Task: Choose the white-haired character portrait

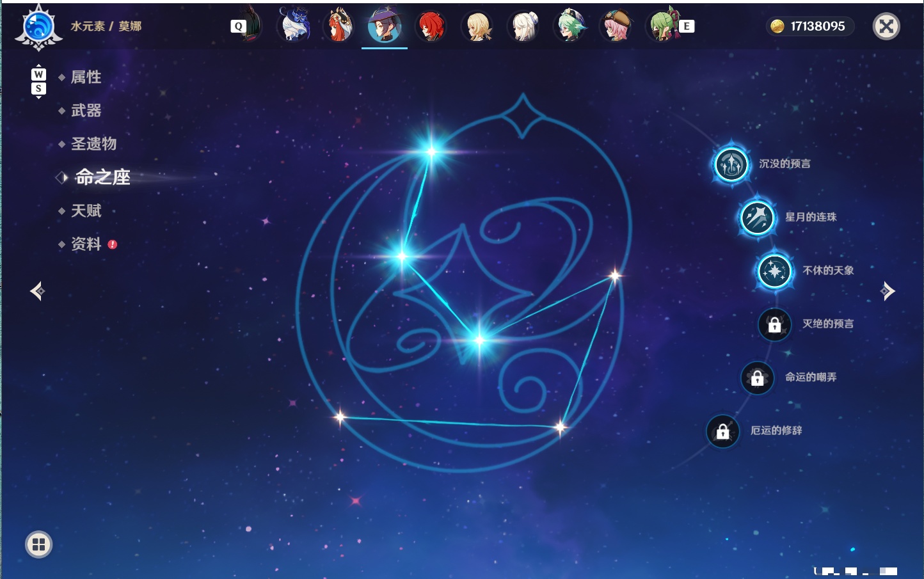Action: click(x=523, y=26)
